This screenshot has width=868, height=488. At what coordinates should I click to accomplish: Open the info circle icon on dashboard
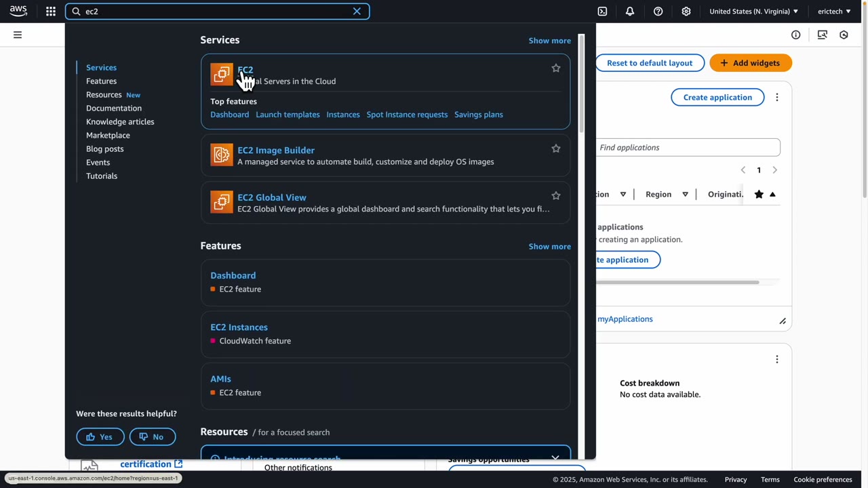796,35
